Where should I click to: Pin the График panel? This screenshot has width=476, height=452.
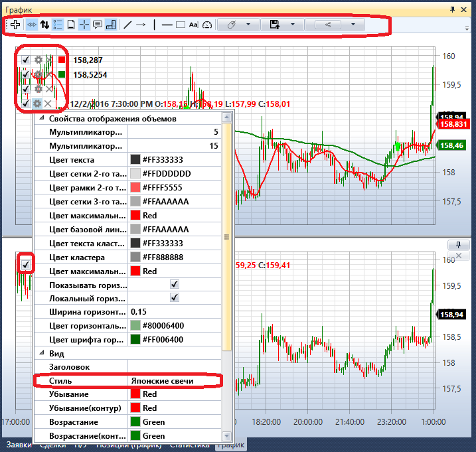(452, 10)
